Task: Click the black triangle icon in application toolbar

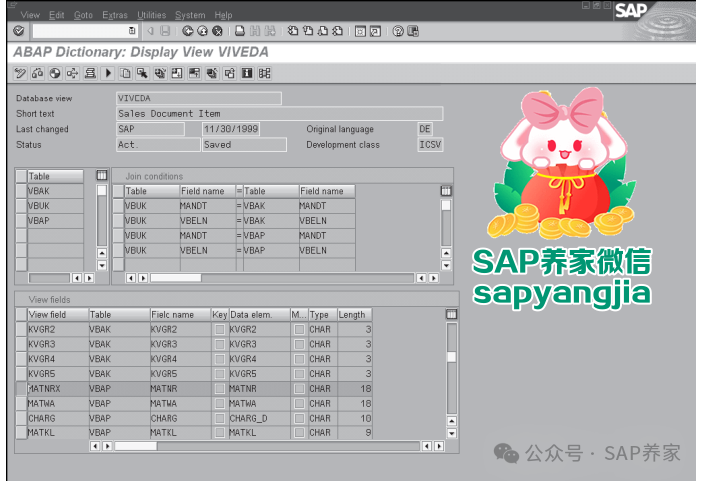Action: tap(108, 73)
